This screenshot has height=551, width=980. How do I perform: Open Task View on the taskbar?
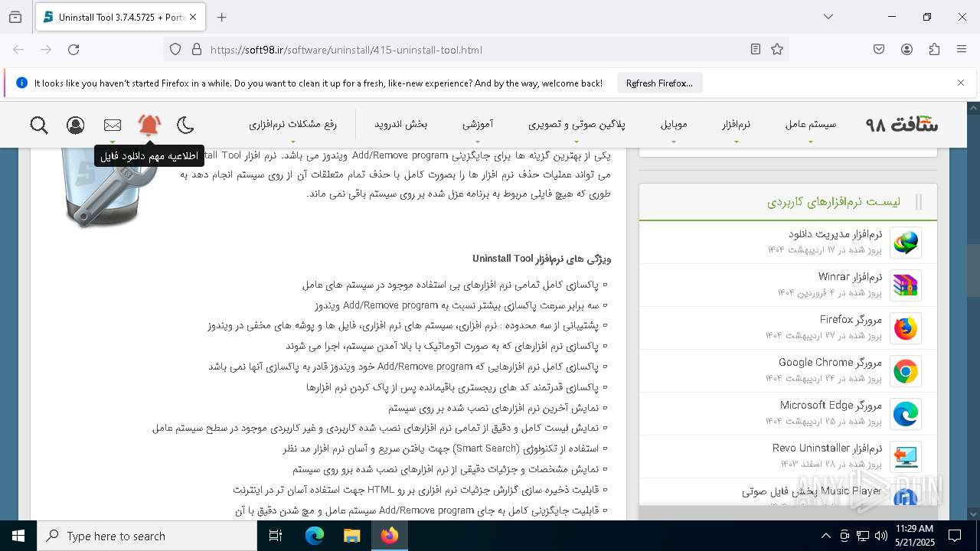(x=276, y=536)
